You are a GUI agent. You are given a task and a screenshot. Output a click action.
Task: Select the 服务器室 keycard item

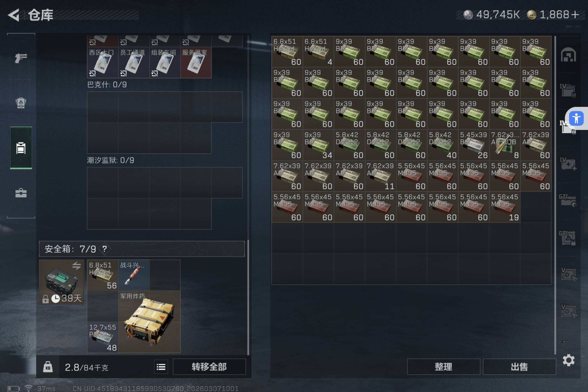pyautogui.click(x=196, y=62)
